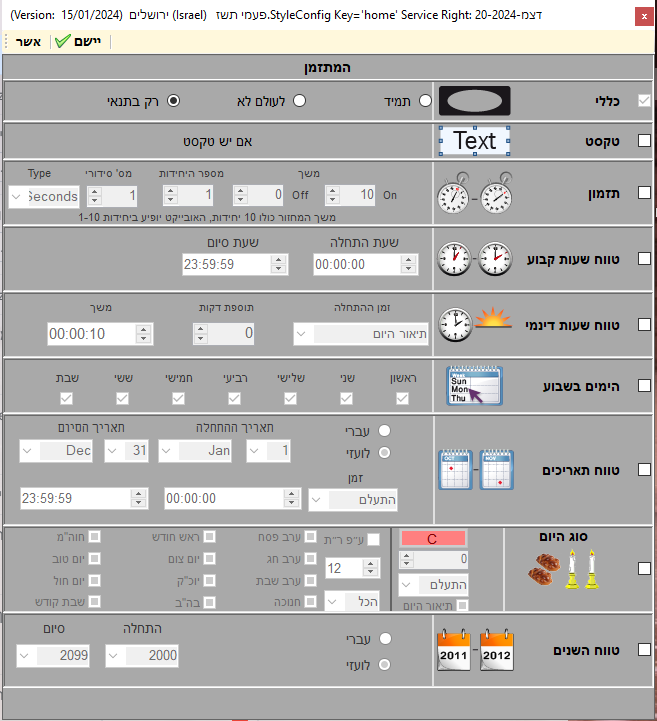Tick the טווח שעות קבוע checkbox
This screenshot has height=721, width=657.
pos(644,260)
